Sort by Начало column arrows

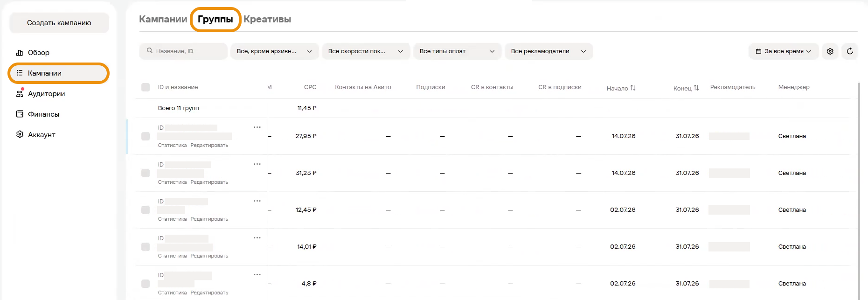(633, 88)
